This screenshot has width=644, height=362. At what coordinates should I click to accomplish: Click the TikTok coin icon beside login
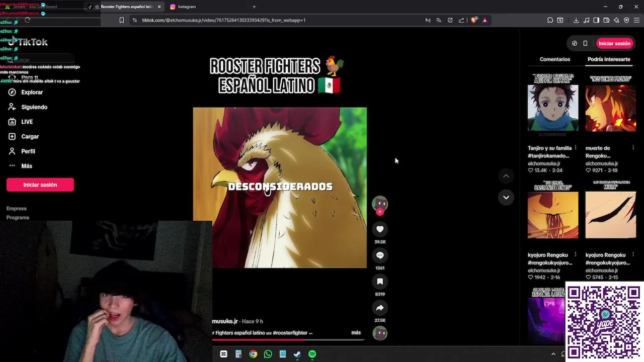[575, 43]
